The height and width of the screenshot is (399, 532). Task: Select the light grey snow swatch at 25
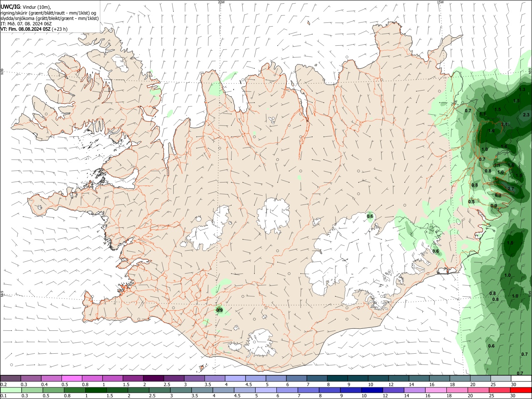click(x=501, y=378)
